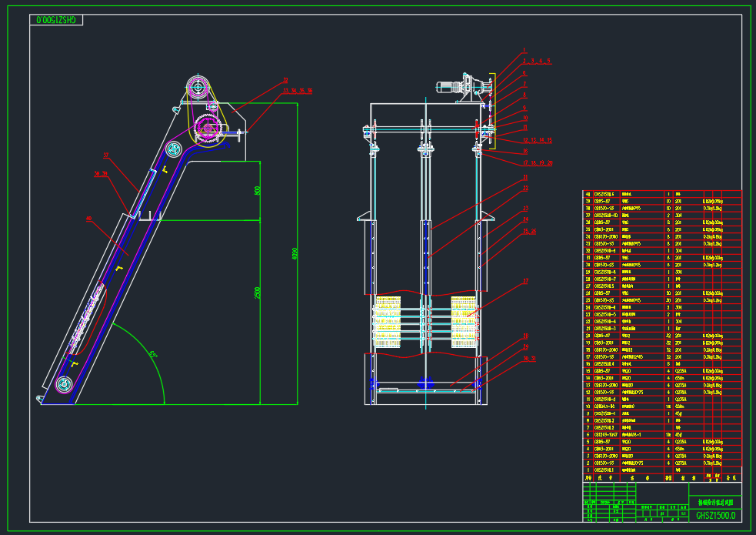Select callout number 11 on front view

coord(525,127)
